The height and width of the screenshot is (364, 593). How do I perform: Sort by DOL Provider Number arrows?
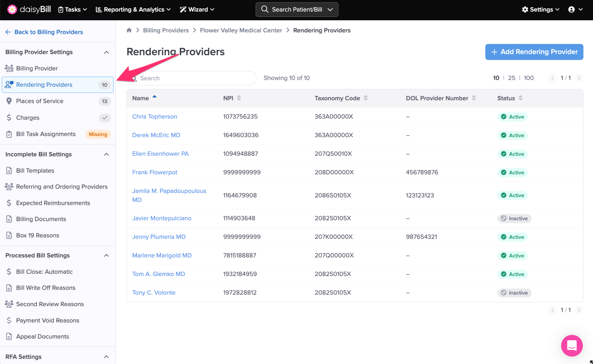pyautogui.click(x=474, y=98)
